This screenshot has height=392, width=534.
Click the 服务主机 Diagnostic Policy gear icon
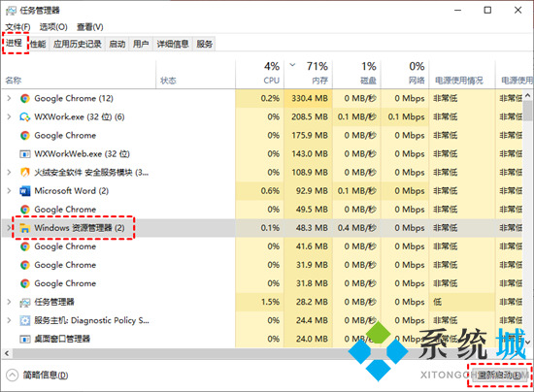(x=25, y=320)
